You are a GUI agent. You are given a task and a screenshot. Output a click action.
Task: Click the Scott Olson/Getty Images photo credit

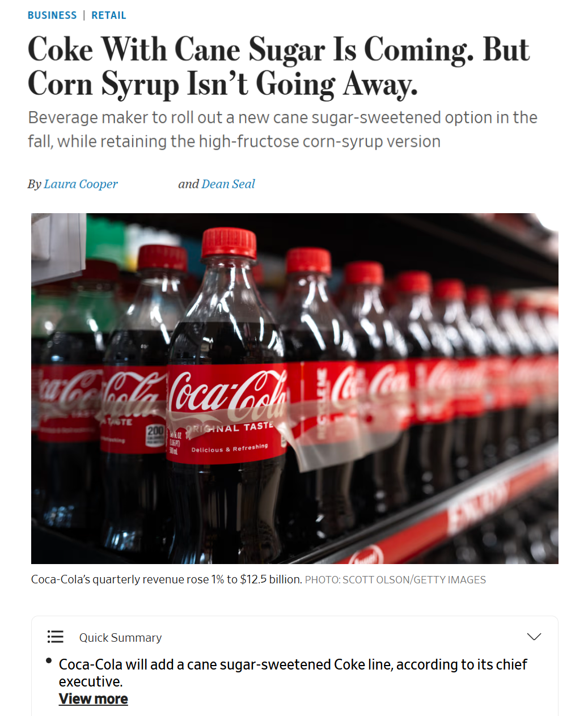click(x=395, y=579)
